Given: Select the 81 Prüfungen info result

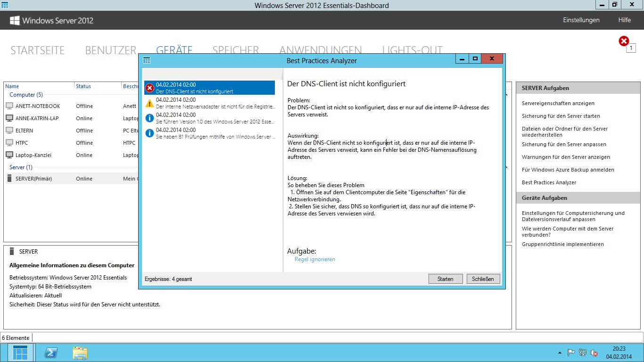Looking at the screenshot, I should [209, 133].
